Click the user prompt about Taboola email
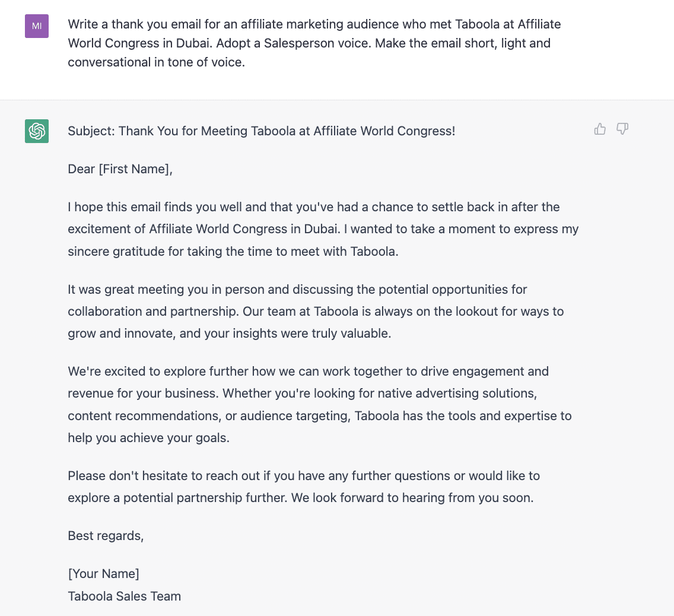The height and width of the screenshot is (616, 674). pyautogui.click(x=314, y=43)
